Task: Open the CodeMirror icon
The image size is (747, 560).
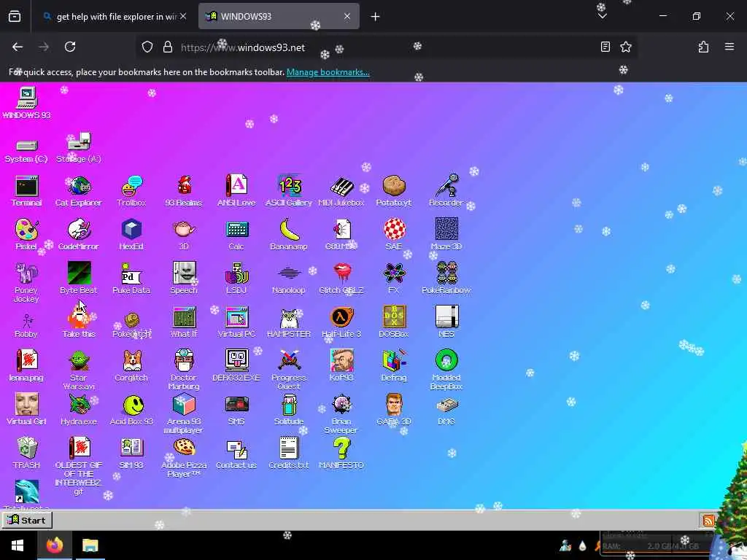Action: (79, 235)
